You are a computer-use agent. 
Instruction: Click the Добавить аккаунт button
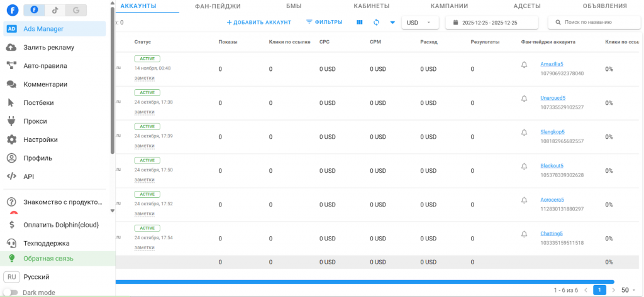point(259,23)
